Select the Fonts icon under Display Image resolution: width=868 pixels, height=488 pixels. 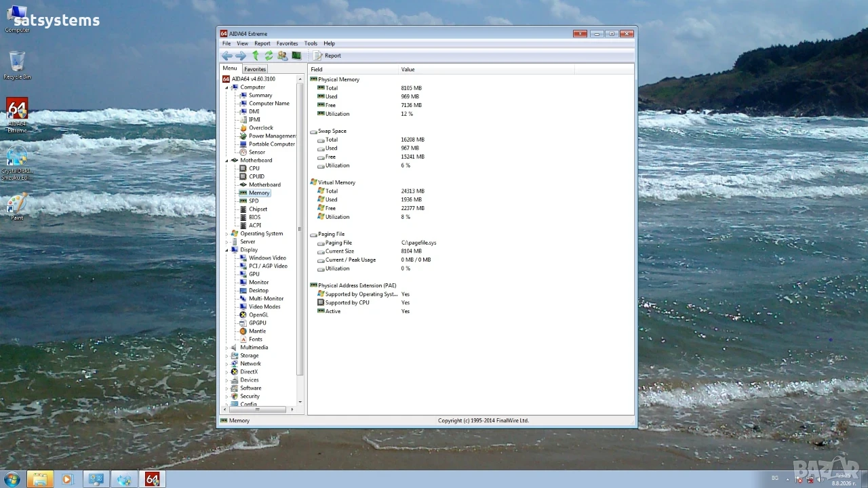tap(243, 340)
